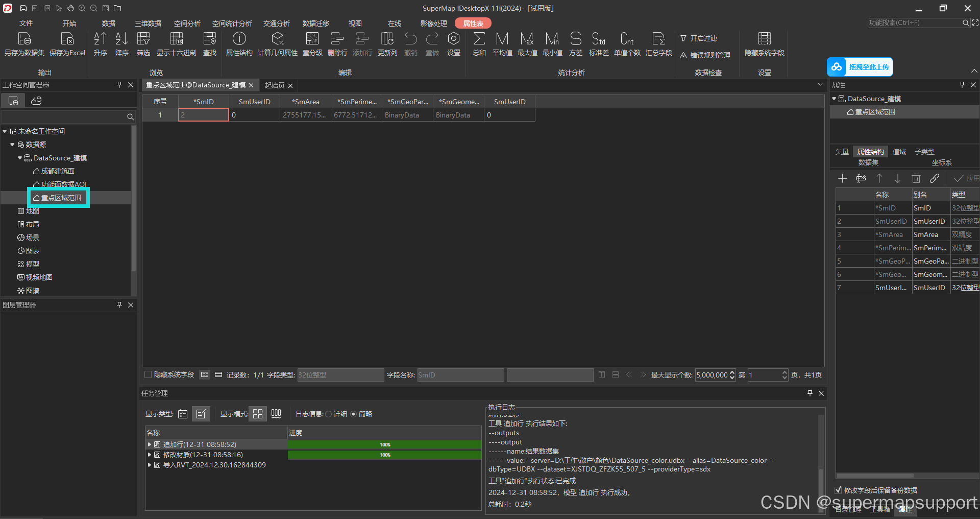The height and width of the screenshot is (519, 980).
Task: Sort ascending with 升序 icon
Action: coord(101,39)
